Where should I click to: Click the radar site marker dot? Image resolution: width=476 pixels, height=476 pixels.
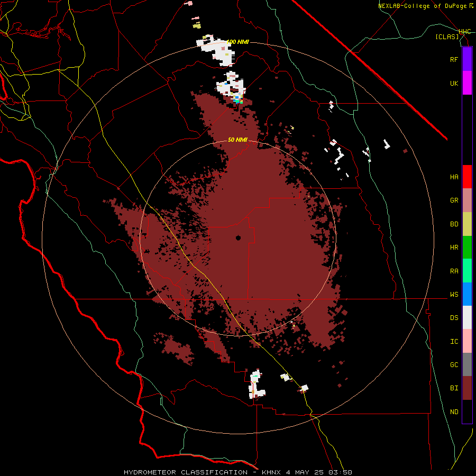pos(239,238)
